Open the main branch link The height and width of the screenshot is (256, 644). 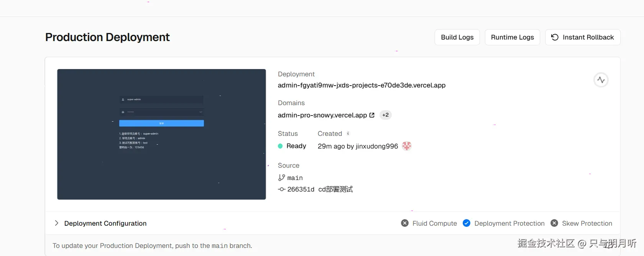295,178
